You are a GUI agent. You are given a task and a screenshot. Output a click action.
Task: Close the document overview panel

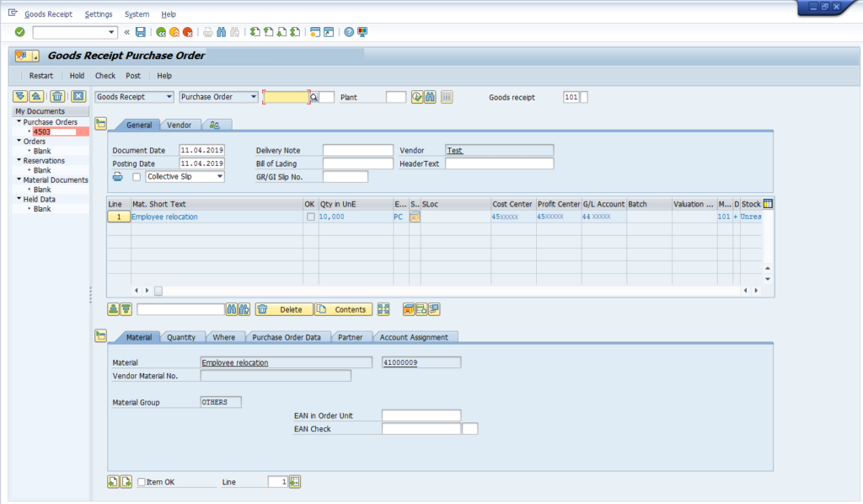pyautogui.click(x=78, y=96)
